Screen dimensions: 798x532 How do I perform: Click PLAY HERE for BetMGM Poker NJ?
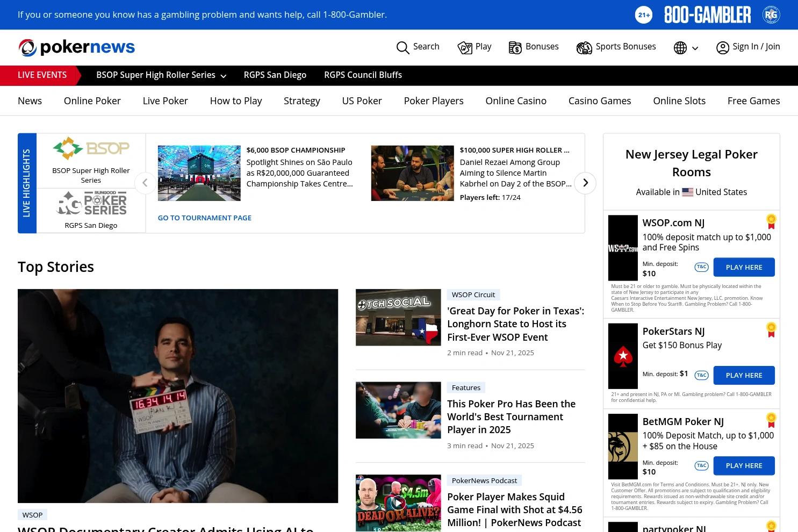pos(744,465)
